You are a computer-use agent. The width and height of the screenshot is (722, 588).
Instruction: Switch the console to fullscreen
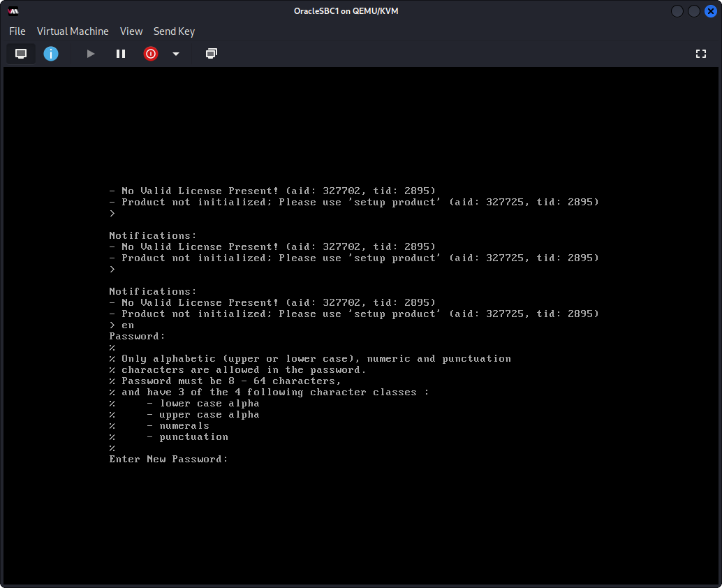point(701,54)
